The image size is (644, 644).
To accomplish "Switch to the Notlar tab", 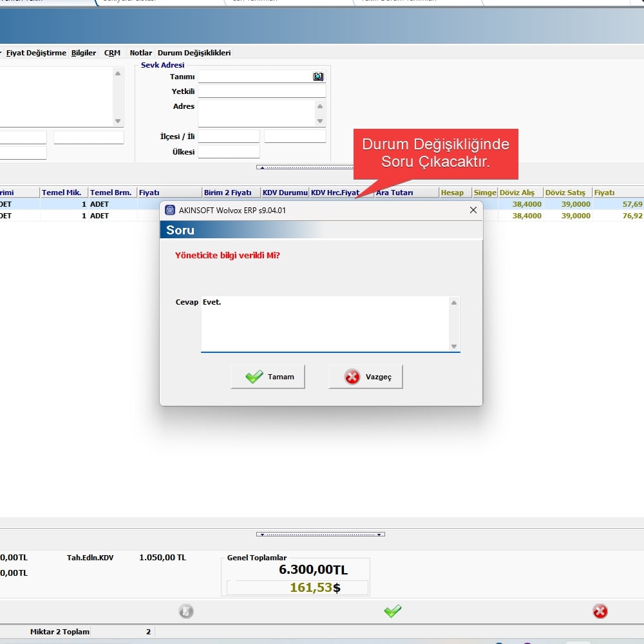I will pyautogui.click(x=141, y=53).
